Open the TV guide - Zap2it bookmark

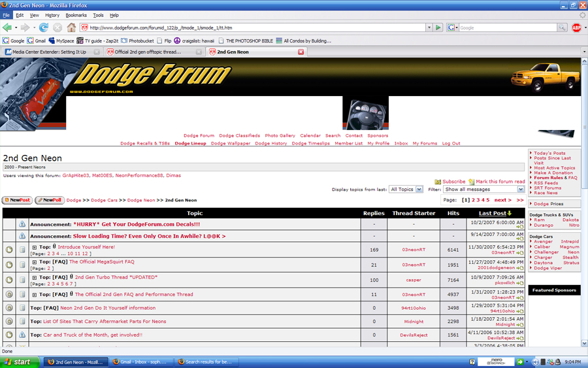97,41
